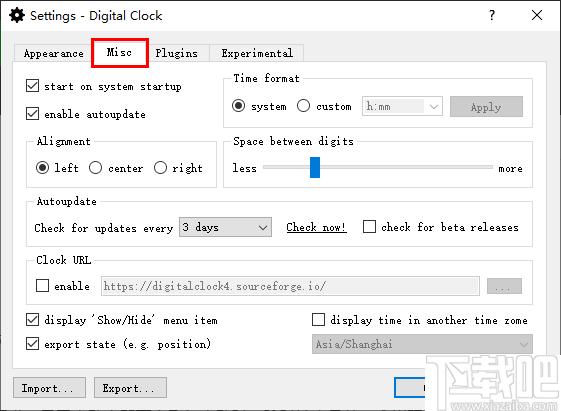Choose center alignment option
Viewport: 561px width, 411px height.
click(x=96, y=167)
